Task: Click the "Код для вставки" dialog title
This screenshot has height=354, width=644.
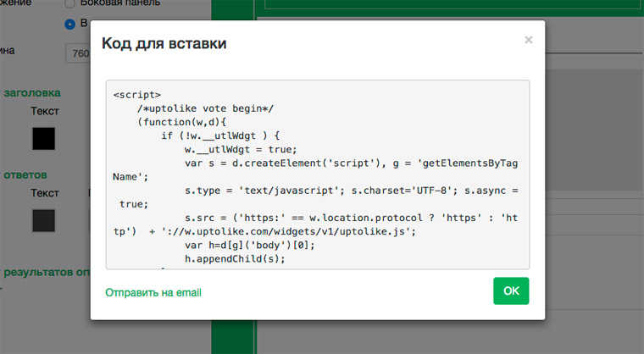Action: 164,43
